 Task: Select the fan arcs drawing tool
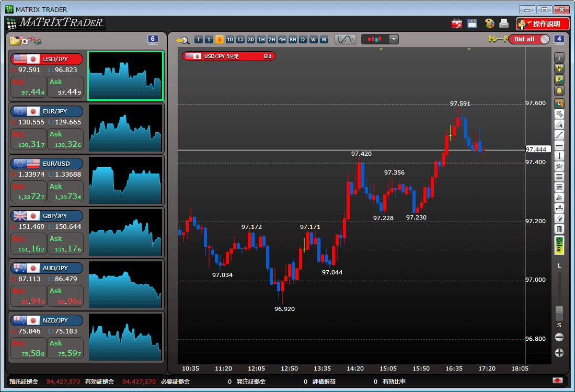click(x=559, y=167)
